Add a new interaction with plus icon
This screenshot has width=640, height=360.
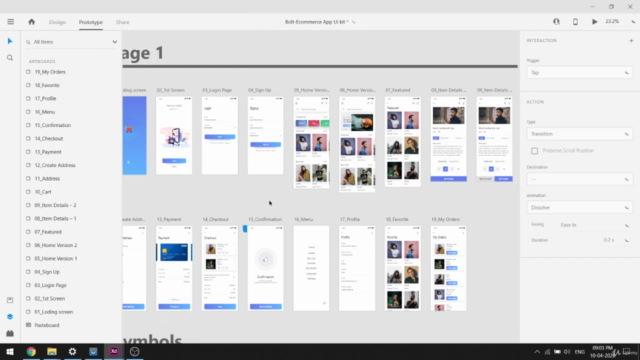pos(631,40)
